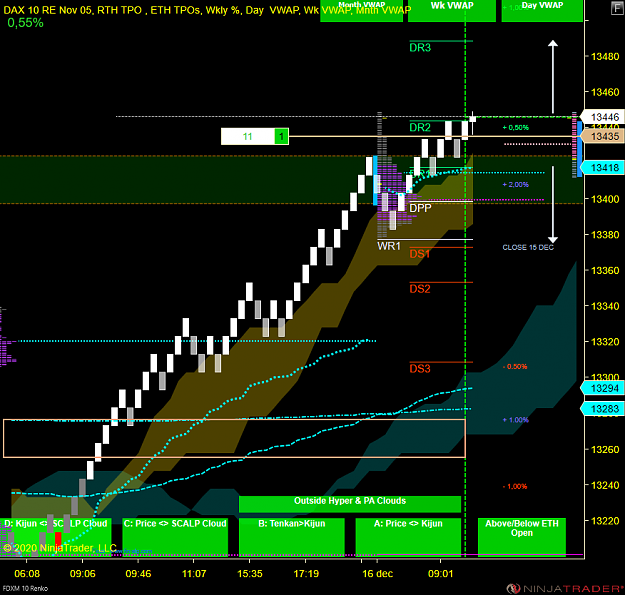This screenshot has width=625, height=595.
Task: Click the 13320 price axis label
Action: pos(605,342)
